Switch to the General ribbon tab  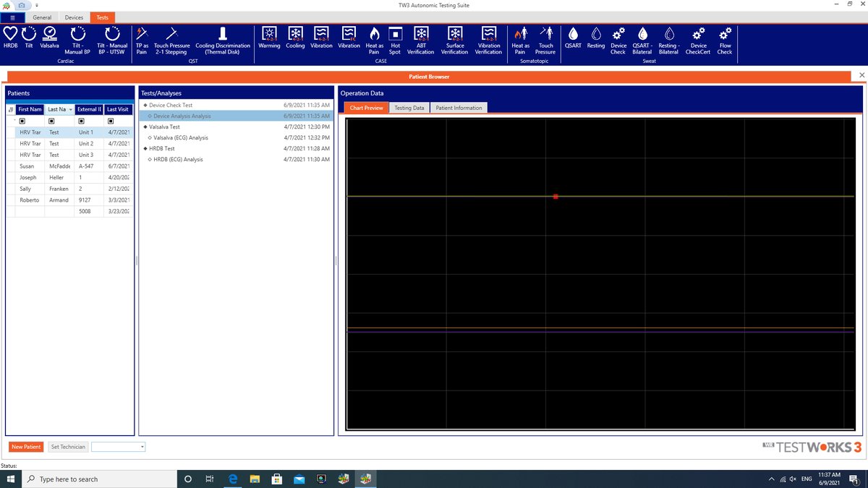point(42,17)
